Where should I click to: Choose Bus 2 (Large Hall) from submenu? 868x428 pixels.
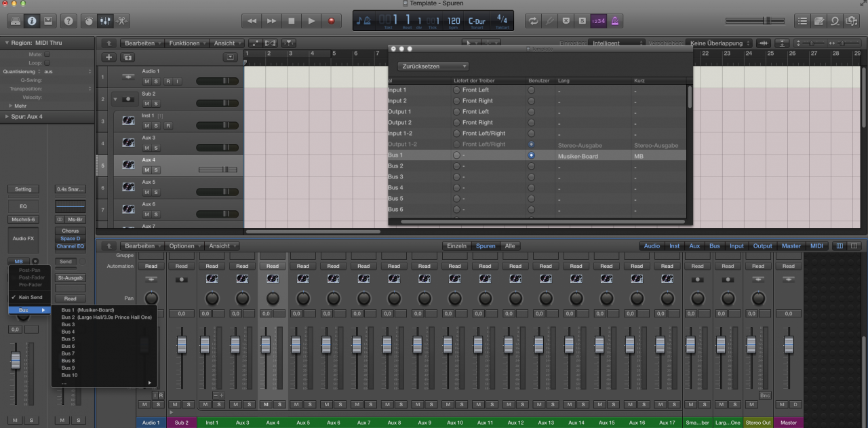pyautogui.click(x=106, y=317)
